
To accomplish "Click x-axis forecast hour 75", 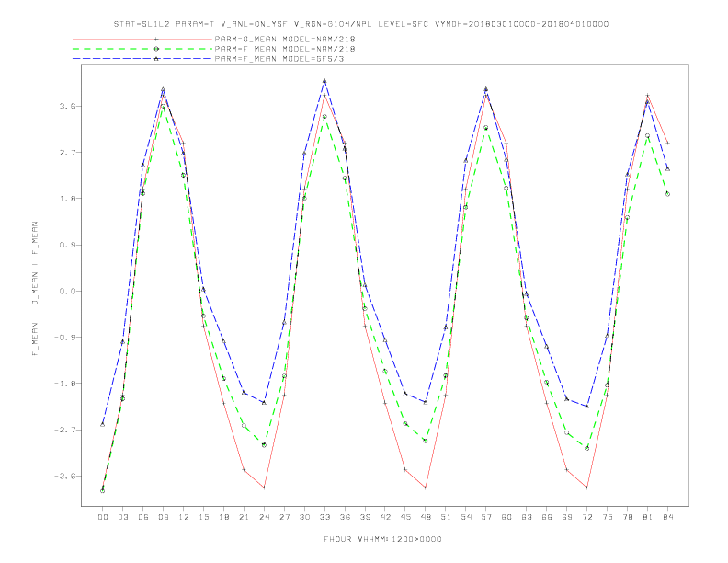I will tap(608, 517).
